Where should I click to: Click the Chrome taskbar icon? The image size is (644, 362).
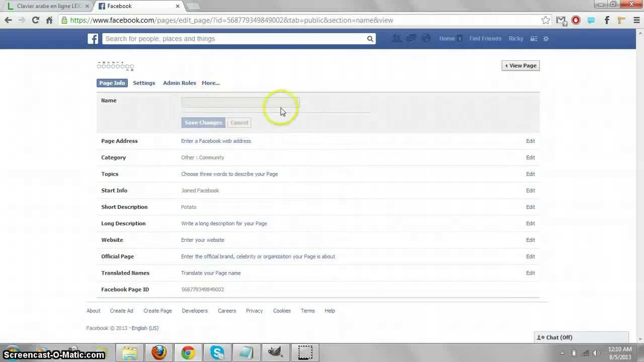tap(188, 352)
